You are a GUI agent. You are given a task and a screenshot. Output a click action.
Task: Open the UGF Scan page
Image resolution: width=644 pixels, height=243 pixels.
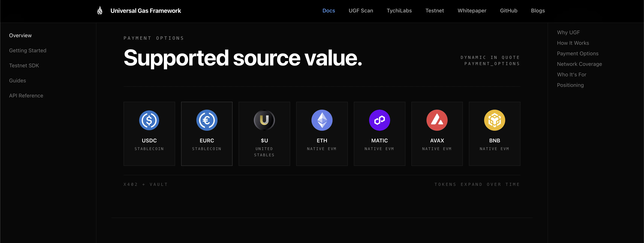click(361, 11)
